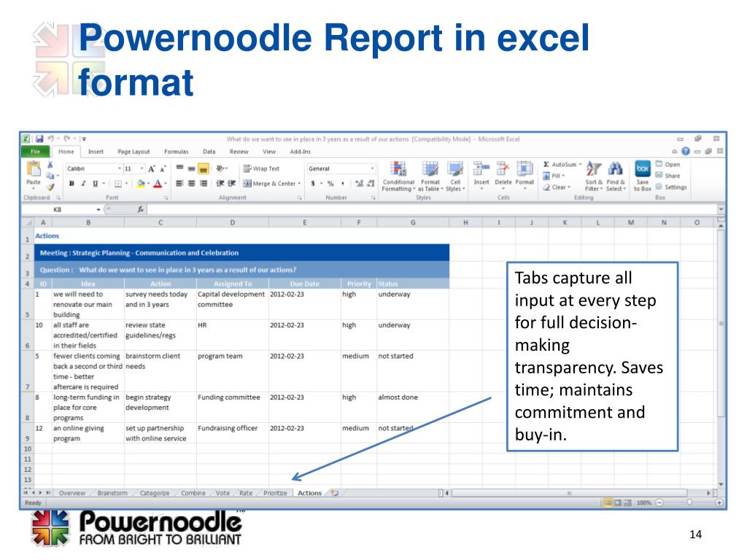Switch to the Review ribbon tab
747x560 pixels.
click(x=239, y=152)
